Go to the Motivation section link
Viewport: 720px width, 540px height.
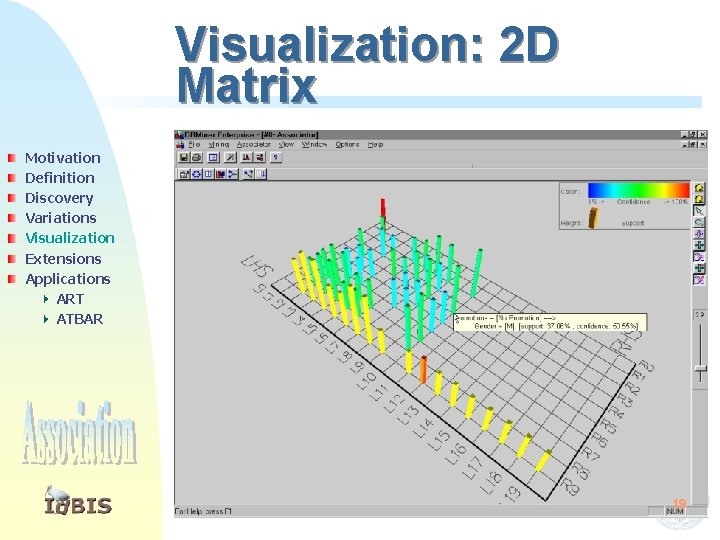(x=62, y=158)
